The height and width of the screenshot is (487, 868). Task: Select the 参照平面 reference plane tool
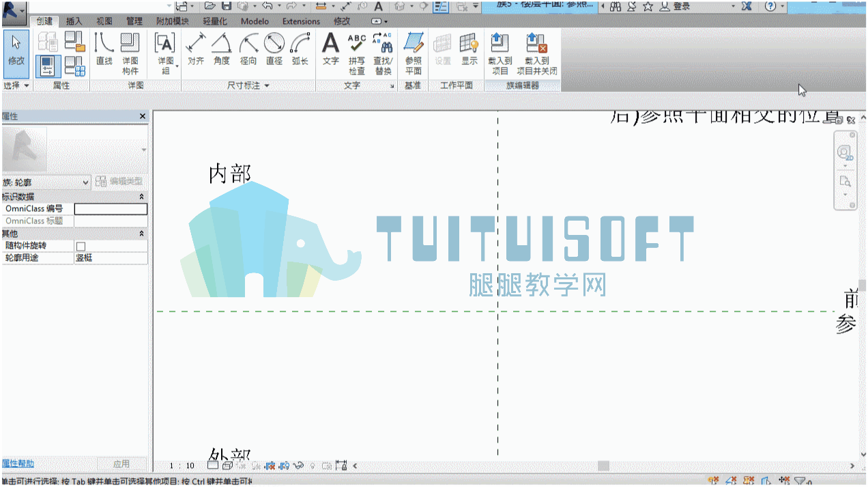(x=414, y=53)
